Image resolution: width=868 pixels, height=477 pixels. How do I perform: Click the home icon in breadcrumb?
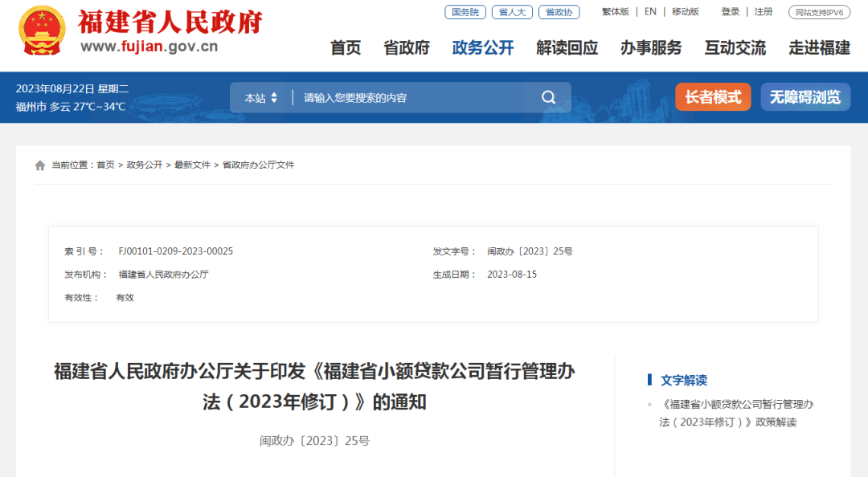(x=39, y=165)
